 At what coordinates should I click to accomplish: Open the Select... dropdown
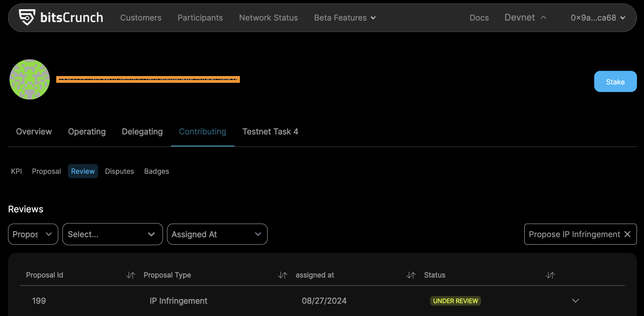[x=112, y=234]
